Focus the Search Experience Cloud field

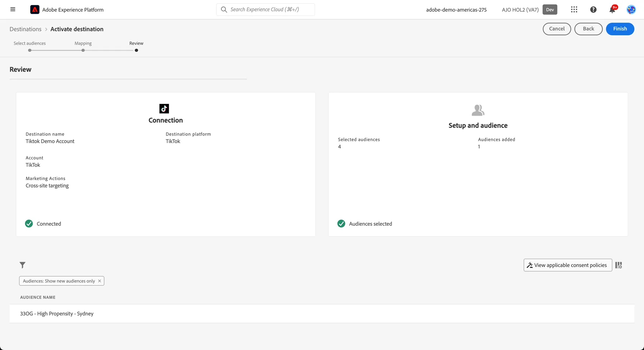(266, 9)
